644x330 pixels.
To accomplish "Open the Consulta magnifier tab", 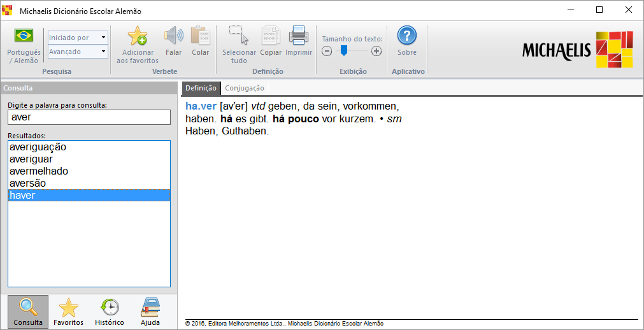I will 28,312.
